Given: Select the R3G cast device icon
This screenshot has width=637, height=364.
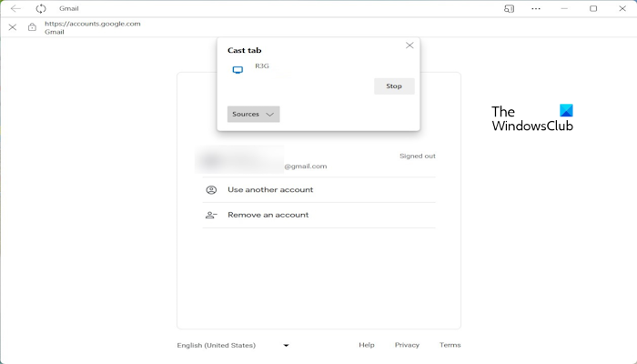Looking at the screenshot, I should [238, 69].
